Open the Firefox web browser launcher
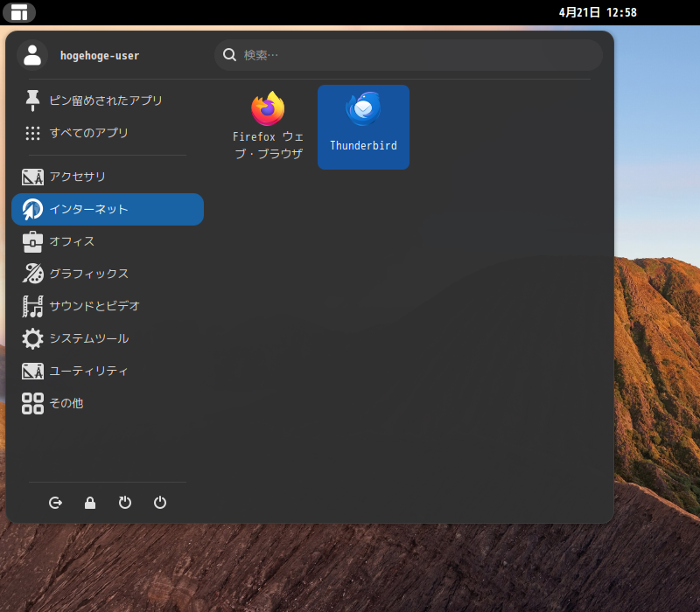Viewport: 700px width, 612px height. click(268, 127)
